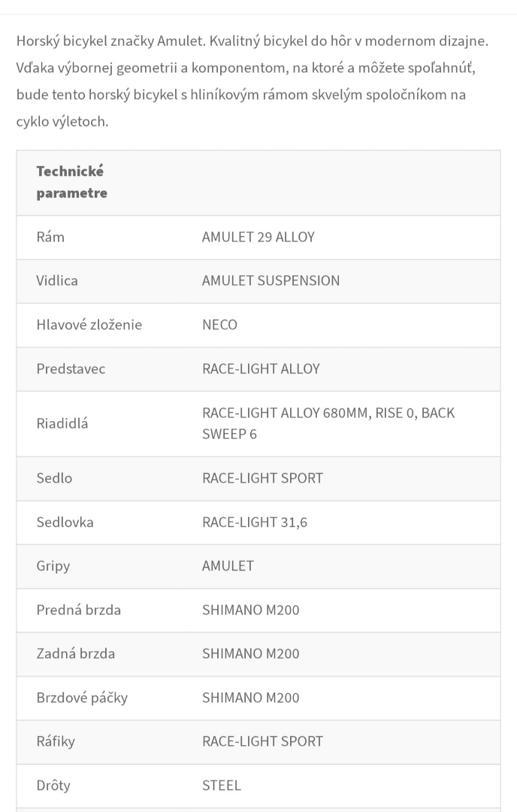This screenshot has width=517, height=812.
Task: Select the Riadidlá row label
Action: tap(62, 423)
